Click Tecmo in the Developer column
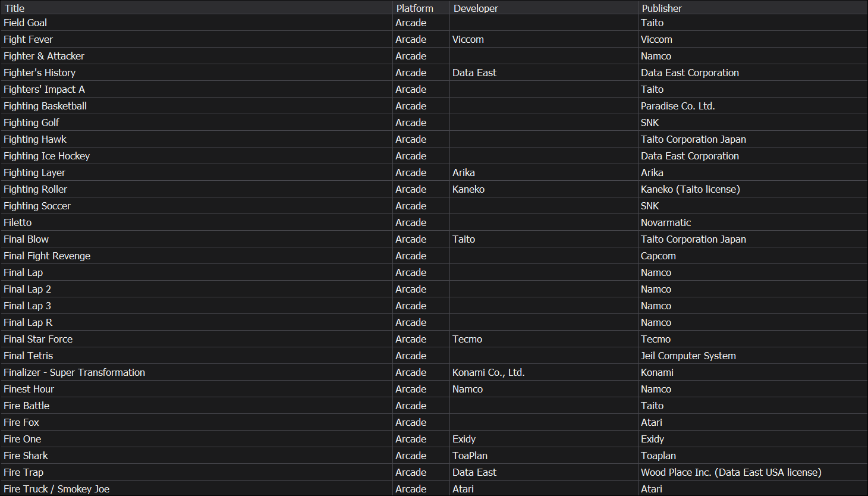This screenshot has width=868, height=496. pos(467,339)
